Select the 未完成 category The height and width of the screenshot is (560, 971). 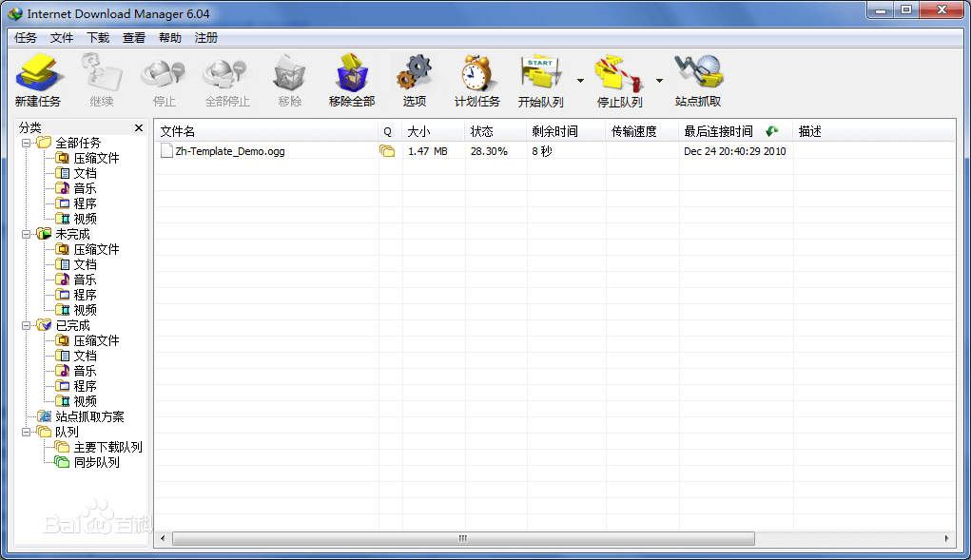72,235
